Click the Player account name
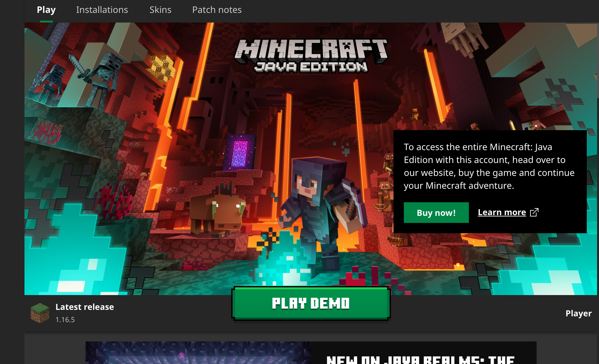 tap(578, 313)
